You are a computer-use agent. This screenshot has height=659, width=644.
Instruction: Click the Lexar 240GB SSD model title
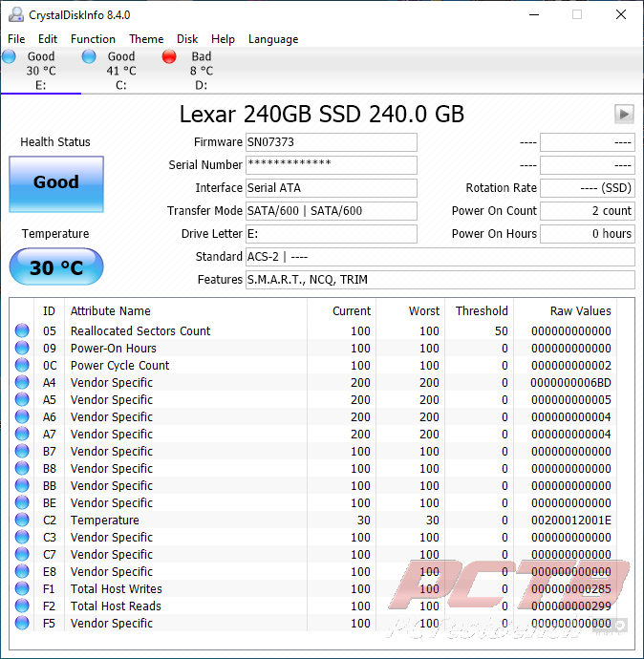322,114
